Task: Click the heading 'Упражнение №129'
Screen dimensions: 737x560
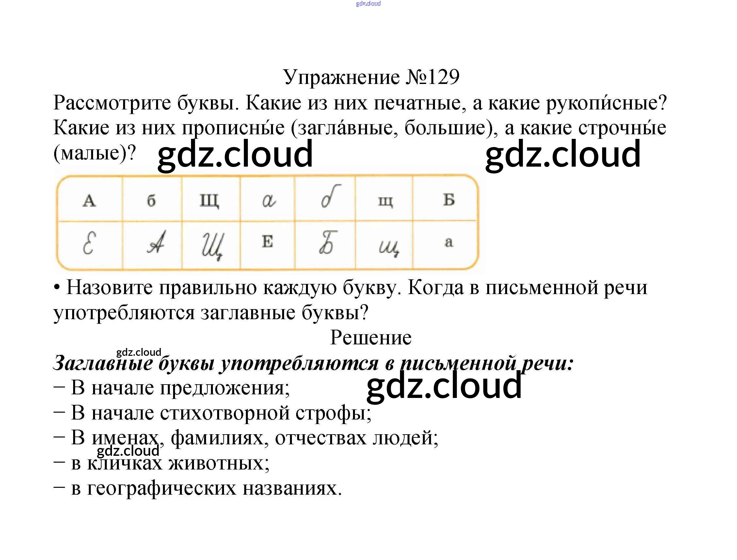Action: [x=371, y=77]
